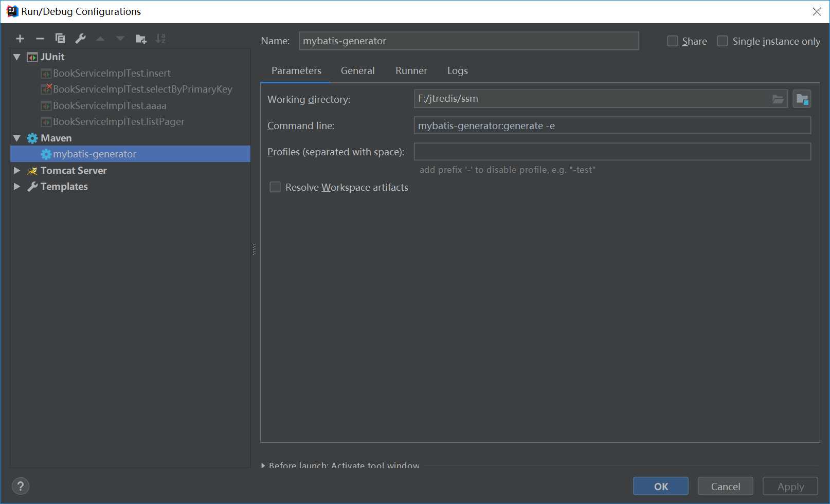Add a new configuration with plus icon

coord(20,39)
